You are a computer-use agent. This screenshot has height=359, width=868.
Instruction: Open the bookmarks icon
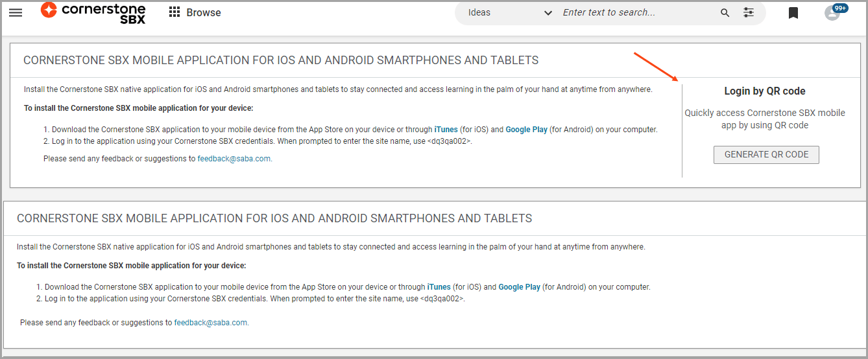(793, 13)
